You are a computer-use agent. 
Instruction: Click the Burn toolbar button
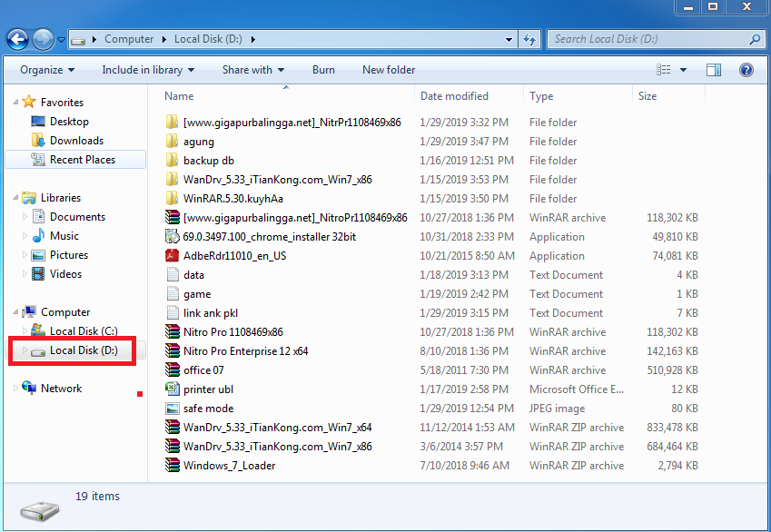[x=323, y=70]
